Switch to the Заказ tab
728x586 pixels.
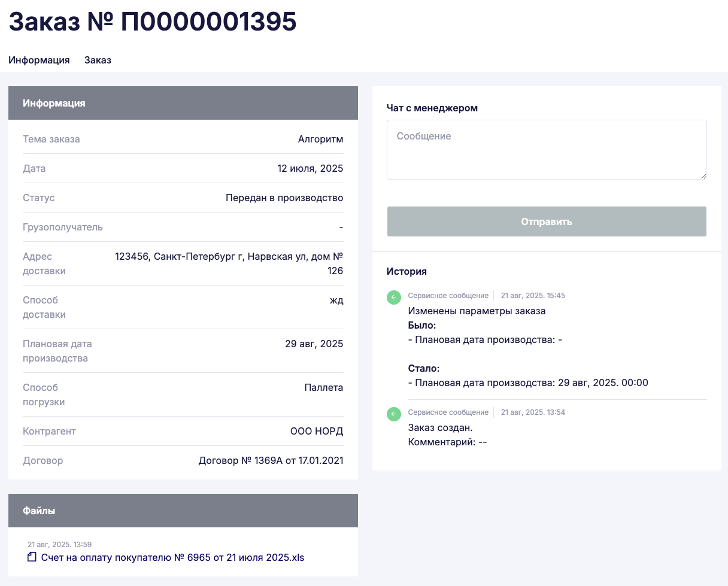(x=98, y=60)
